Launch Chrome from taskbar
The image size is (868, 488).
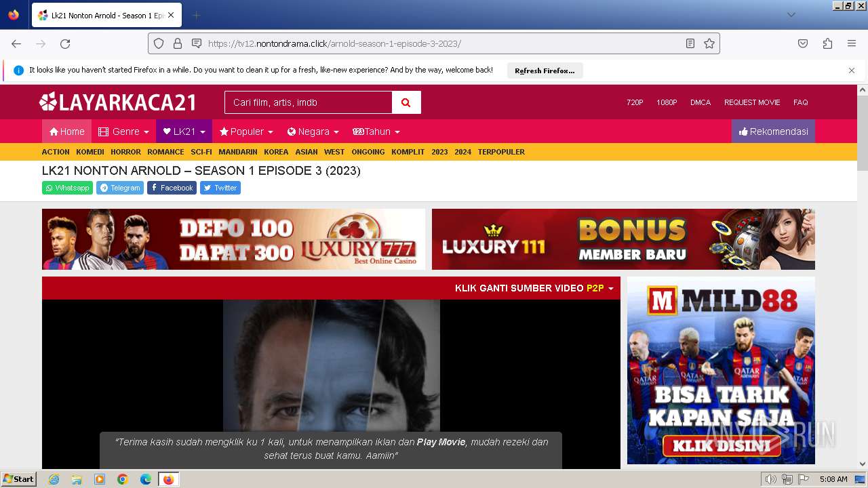(x=123, y=479)
